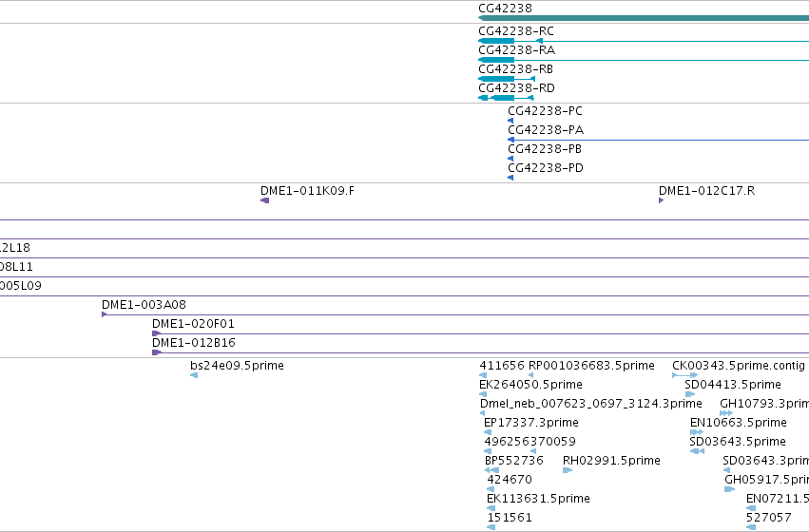Screen dimensions: 809x532
Task: Select the DME1-020F01 BAC label
Action: [x=194, y=324]
